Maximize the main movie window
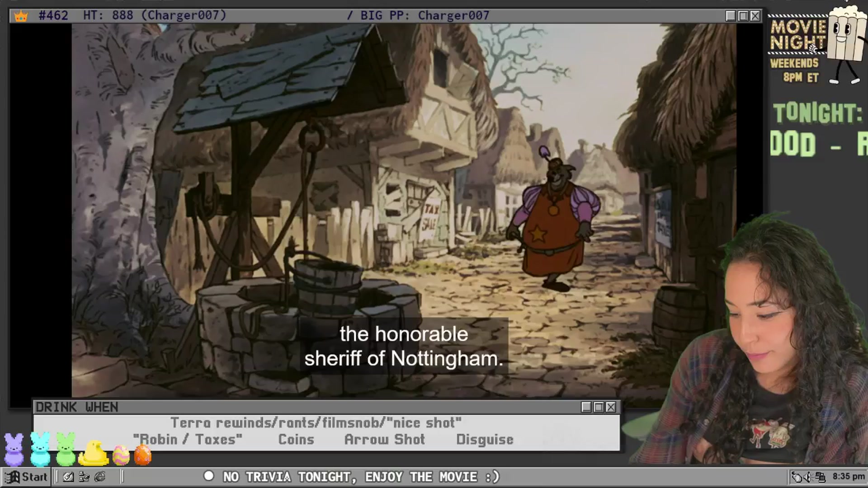The width and height of the screenshot is (868, 488). [x=743, y=16]
